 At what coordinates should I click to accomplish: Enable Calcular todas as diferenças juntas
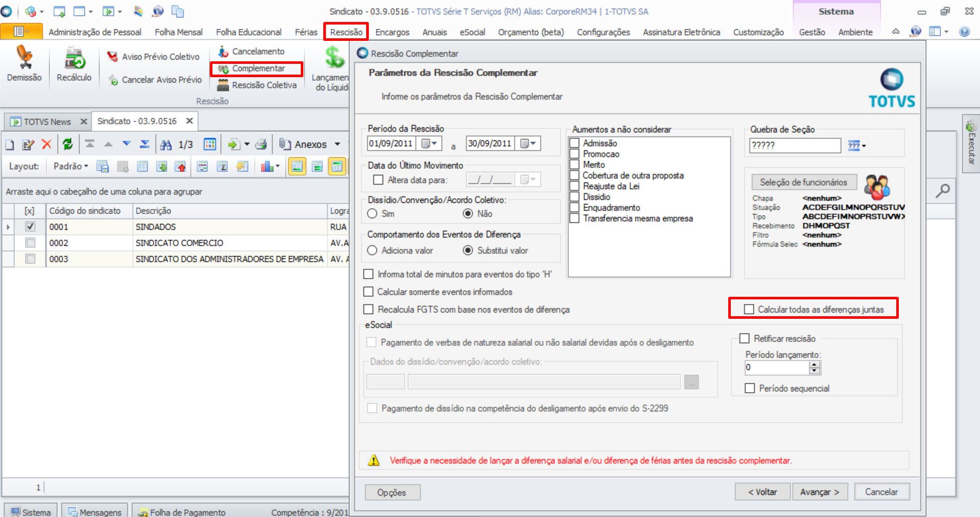749,309
